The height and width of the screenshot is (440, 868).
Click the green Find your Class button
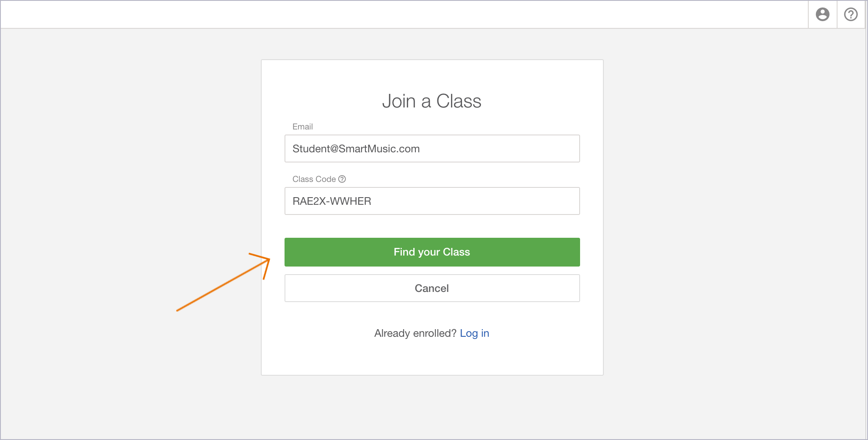click(x=432, y=252)
